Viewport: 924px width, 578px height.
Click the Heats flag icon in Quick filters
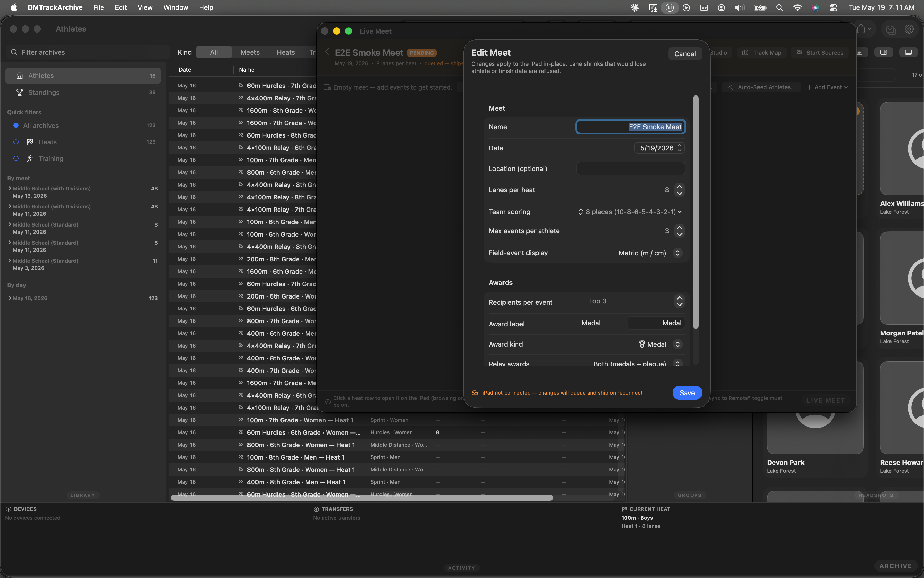(x=30, y=142)
